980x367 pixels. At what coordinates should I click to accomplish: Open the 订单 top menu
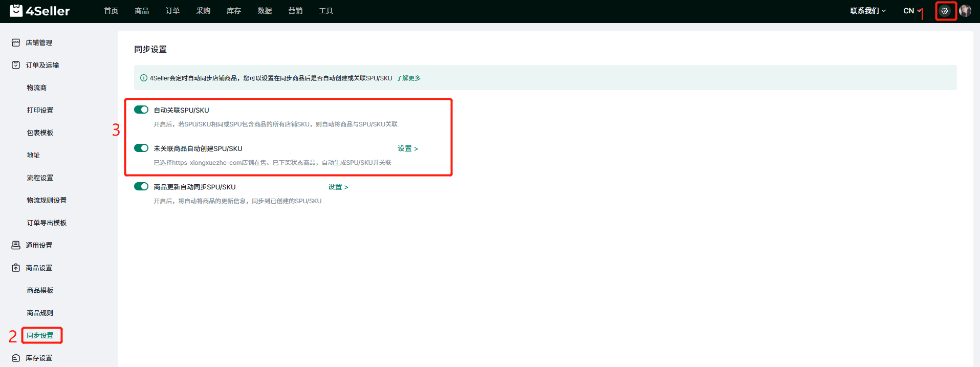coord(172,11)
